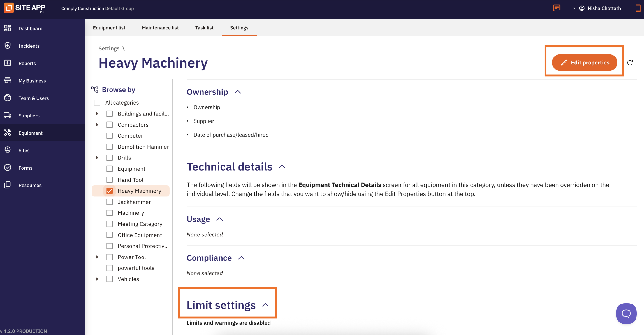Screen dimensions: 644x335
Task: Open Reports from the sidebar
Action: tap(42, 63)
